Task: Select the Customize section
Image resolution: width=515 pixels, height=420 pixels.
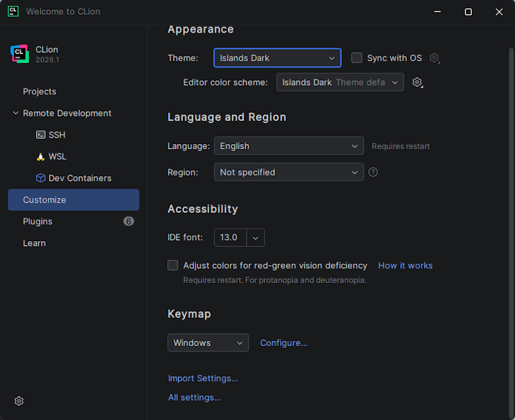Action: pos(73,200)
